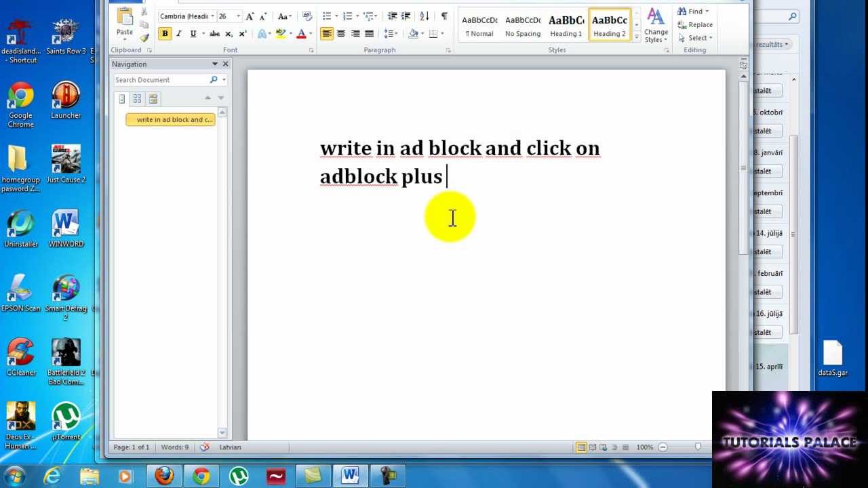
Task: Apply the red font color
Action: (x=302, y=34)
